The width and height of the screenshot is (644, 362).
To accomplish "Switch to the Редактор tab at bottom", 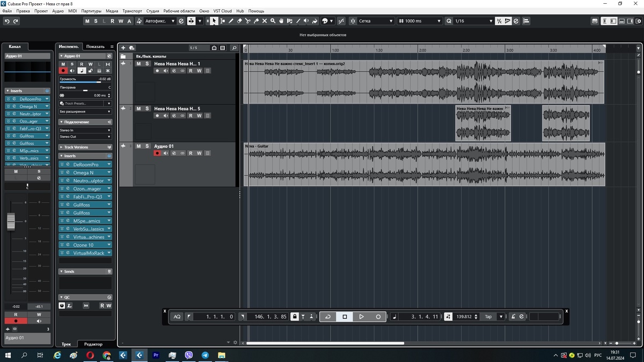I will (93, 344).
